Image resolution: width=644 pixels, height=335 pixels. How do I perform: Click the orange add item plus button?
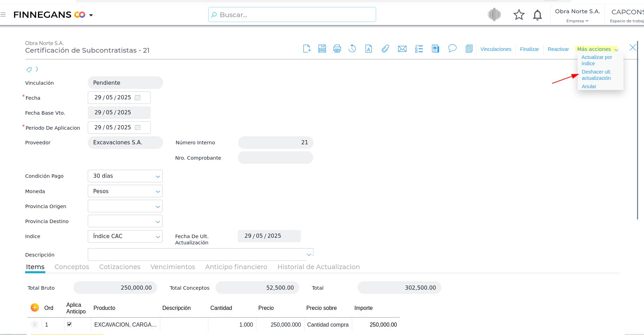click(x=35, y=307)
